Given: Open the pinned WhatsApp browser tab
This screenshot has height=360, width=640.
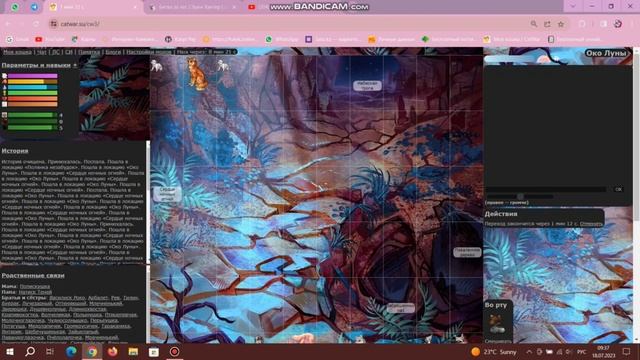Looking at the screenshot, I should pos(15,7).
